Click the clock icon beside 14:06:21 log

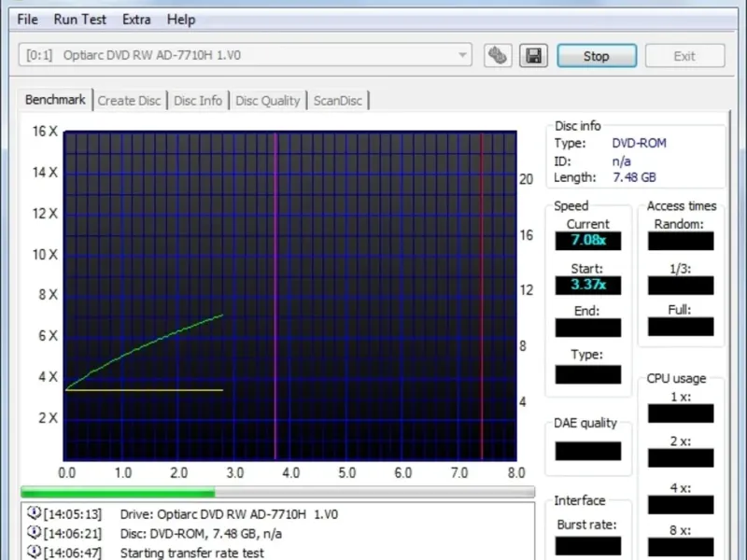pos(34,533)
